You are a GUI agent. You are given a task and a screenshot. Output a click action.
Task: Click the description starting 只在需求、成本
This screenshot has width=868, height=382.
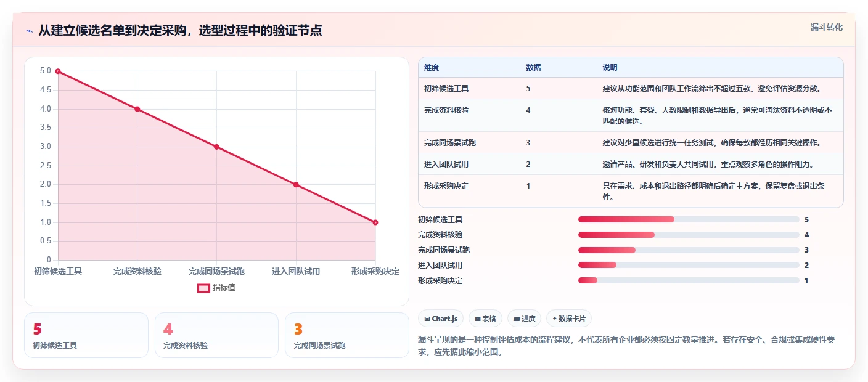tap(714, 192)
